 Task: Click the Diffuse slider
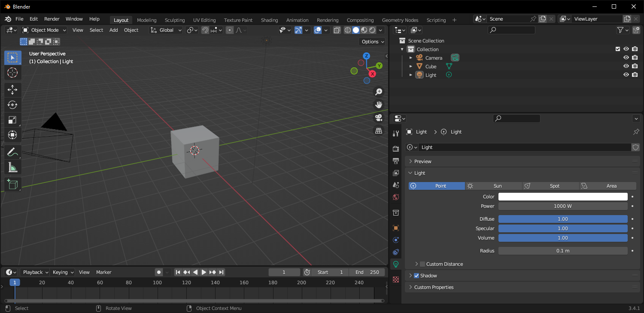(563, 219)
